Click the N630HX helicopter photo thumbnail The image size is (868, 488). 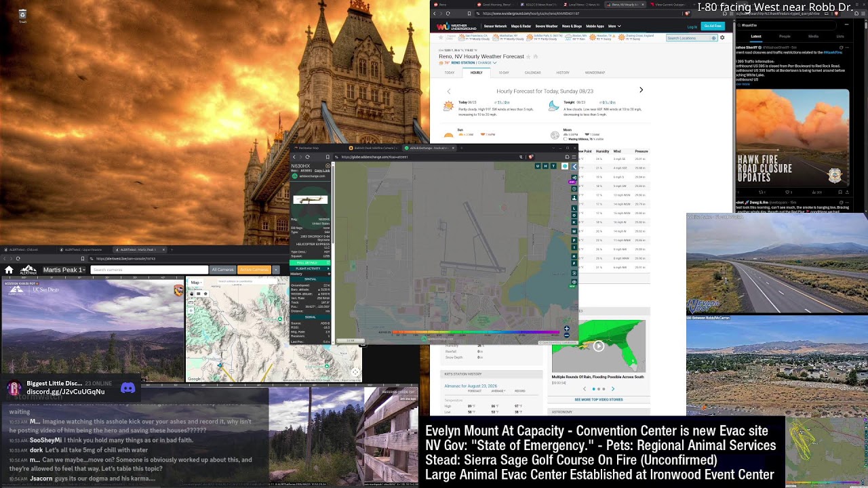tap(311, 200)
